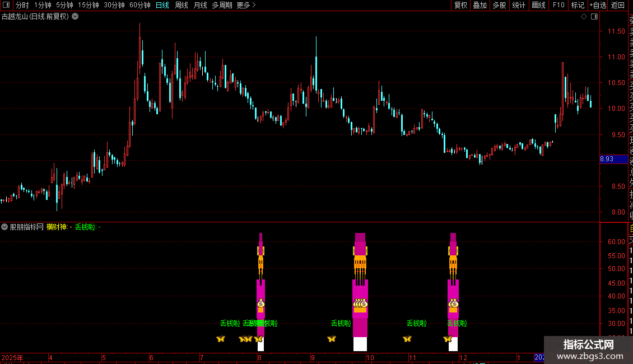Open F10 company info

coord(558,5)
